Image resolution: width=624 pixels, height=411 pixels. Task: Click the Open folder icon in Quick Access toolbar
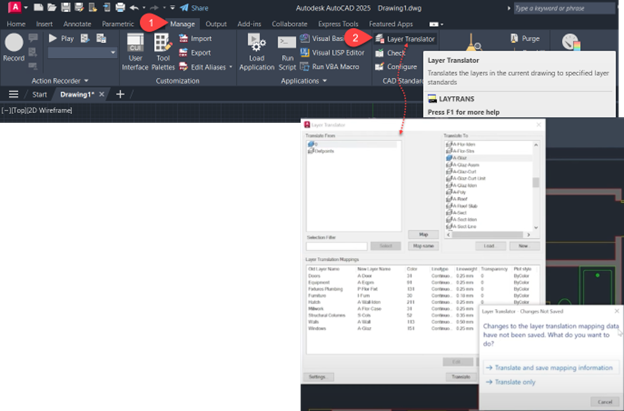click(x=52, y=8)
